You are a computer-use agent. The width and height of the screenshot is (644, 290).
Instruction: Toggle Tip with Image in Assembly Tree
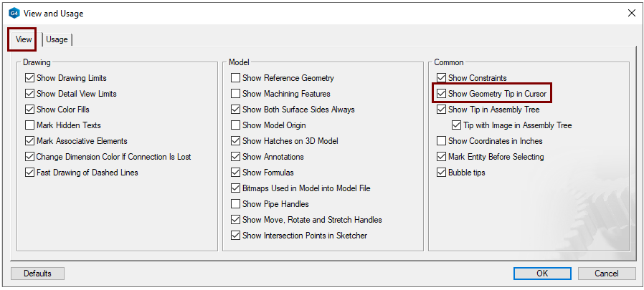pos(457,125)
